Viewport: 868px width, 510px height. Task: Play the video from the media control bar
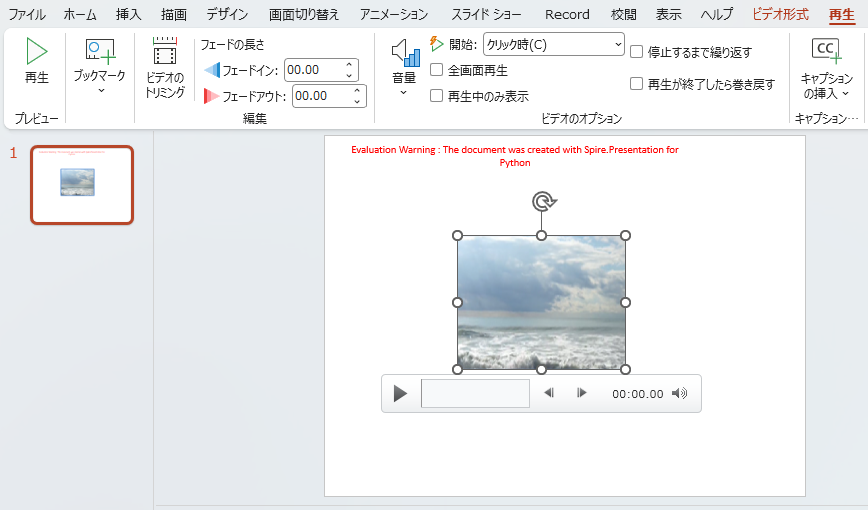400,394
